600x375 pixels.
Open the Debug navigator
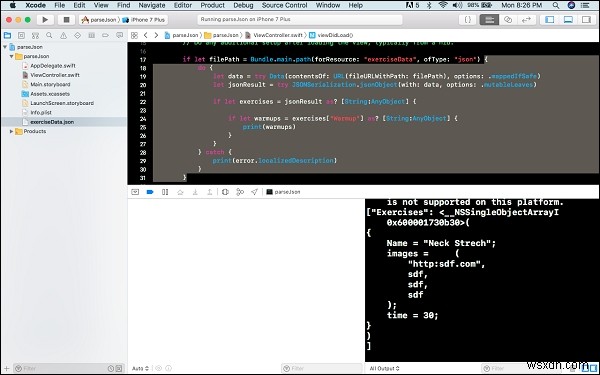click(x=91, y=35)
